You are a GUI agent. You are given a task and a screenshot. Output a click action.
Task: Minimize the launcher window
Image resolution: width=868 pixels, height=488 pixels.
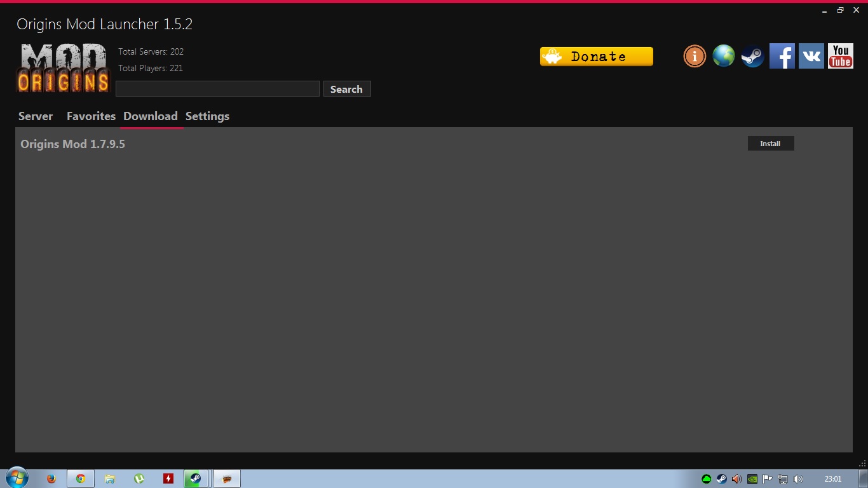click(x=825, y=11)
